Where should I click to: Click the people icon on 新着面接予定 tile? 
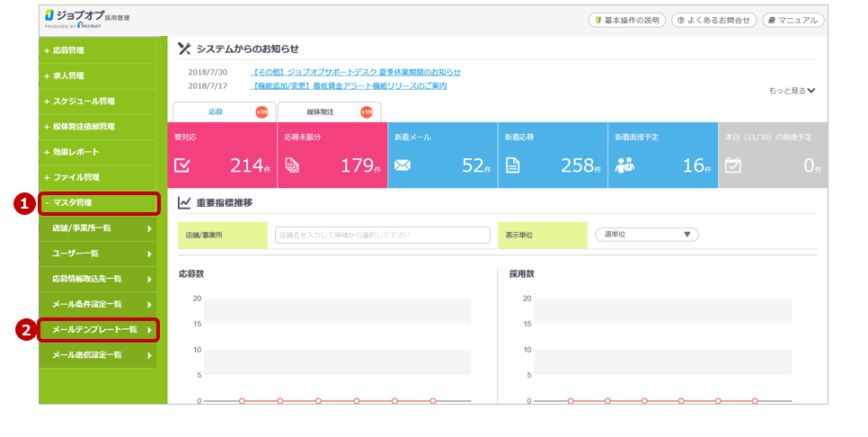[x=624, y=165]
